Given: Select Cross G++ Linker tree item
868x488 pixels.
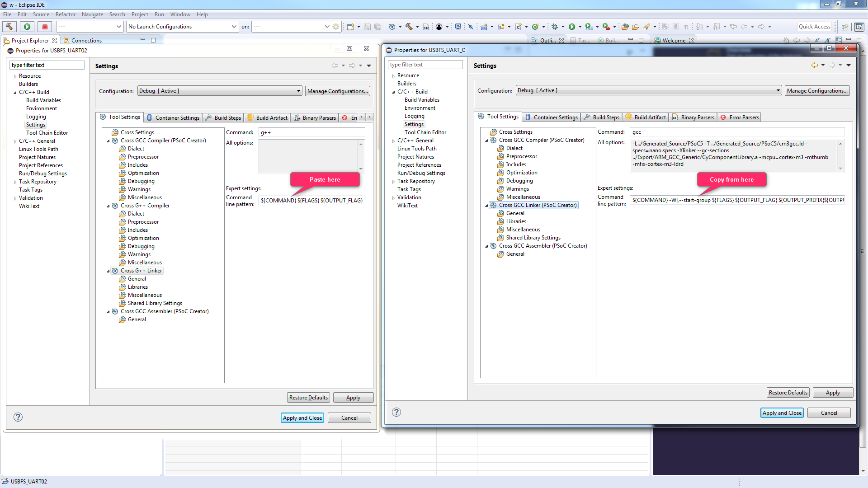Looking at the screenshot, I should click(x=141, y=271).
